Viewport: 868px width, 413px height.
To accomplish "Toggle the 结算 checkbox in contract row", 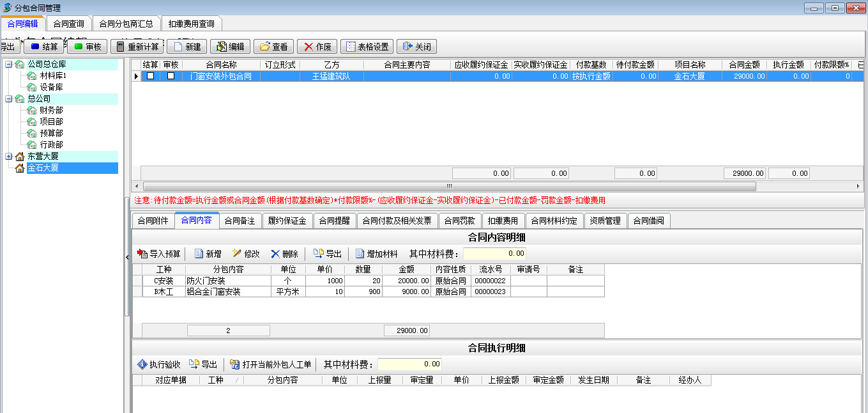I will pyautogui.click(x=150, y=76).
